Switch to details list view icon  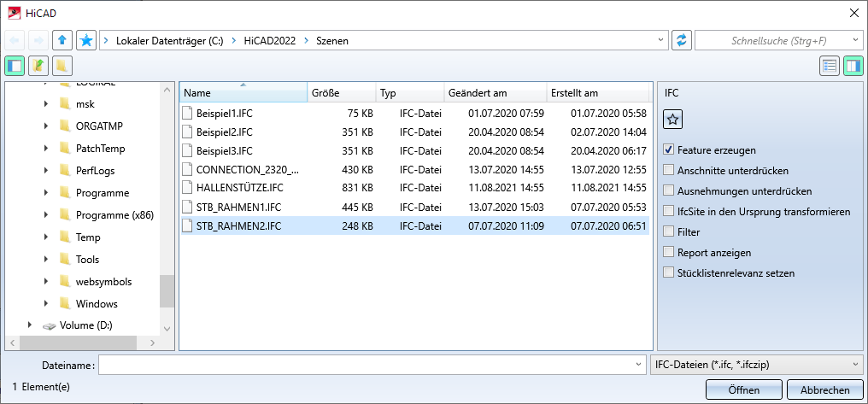point(830,66)
